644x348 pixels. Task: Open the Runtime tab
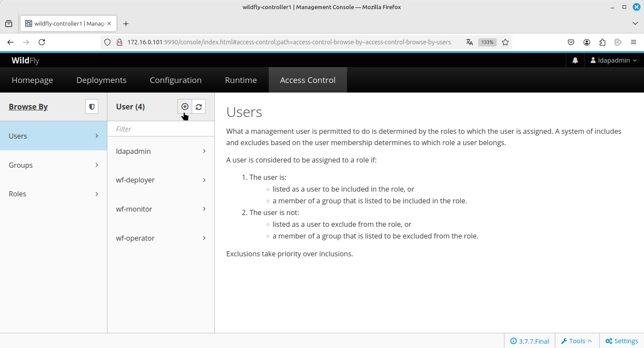click(240, 80)
